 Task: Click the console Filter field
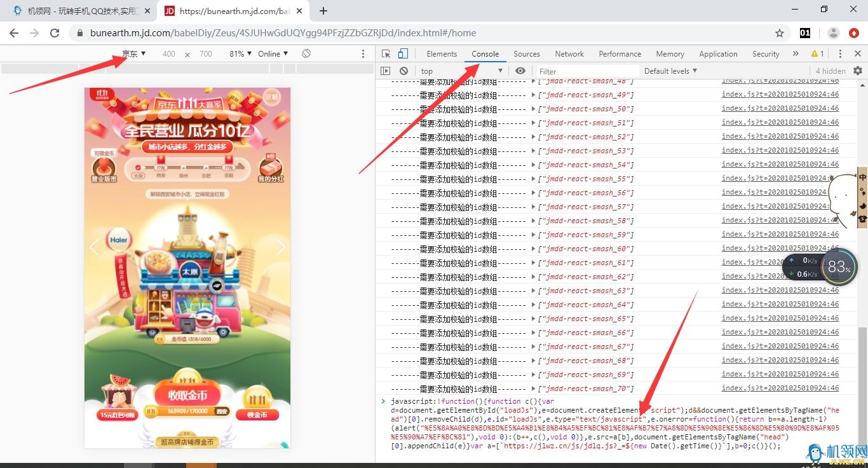(588, 71)
